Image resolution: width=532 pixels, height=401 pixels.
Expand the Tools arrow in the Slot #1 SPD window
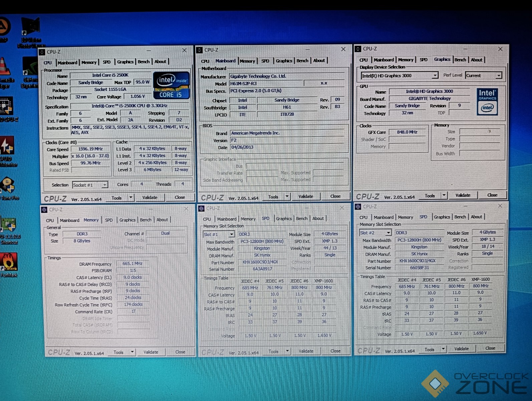tap(287, 351)
